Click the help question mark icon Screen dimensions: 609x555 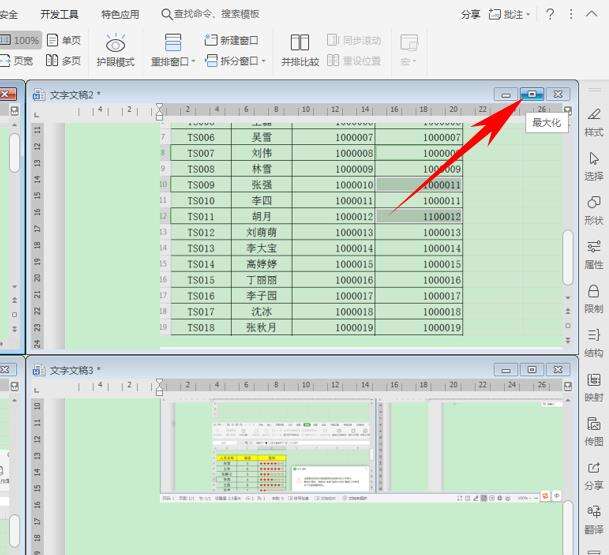pos(550,15)
